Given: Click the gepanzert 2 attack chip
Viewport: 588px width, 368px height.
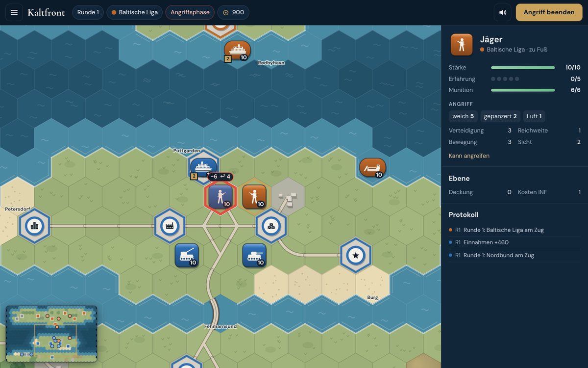Looking at the screenshot, I should [500, 116].
